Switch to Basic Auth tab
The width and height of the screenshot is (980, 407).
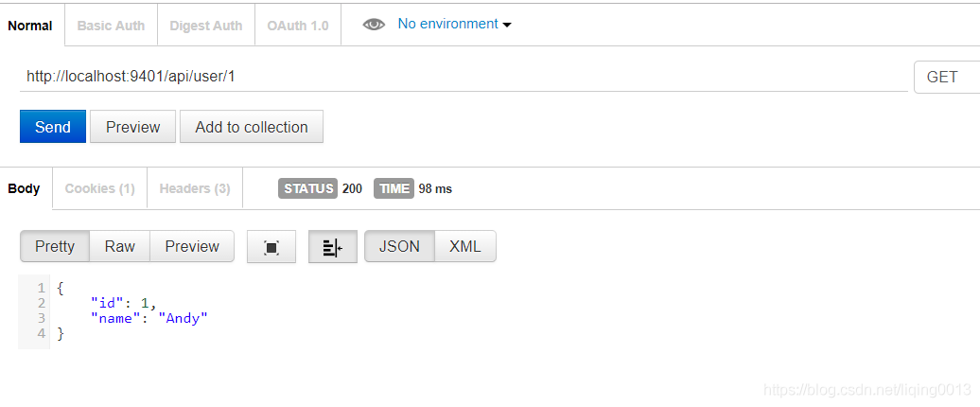click(x=111, y=26)
